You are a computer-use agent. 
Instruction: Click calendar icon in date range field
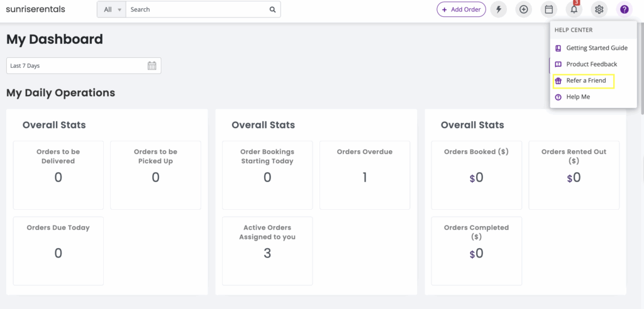click(152, 65)
